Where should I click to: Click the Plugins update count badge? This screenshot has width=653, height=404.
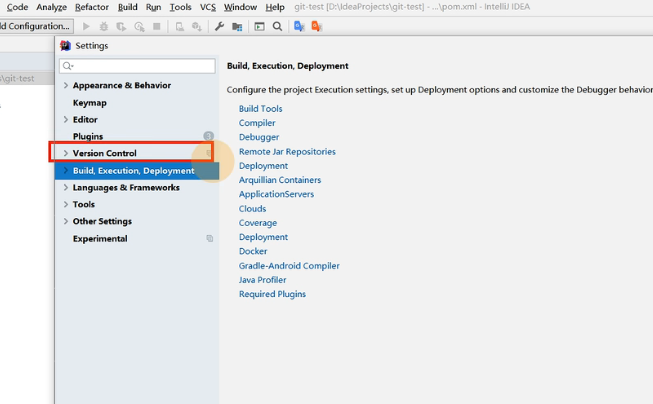(x=209, y=136)
